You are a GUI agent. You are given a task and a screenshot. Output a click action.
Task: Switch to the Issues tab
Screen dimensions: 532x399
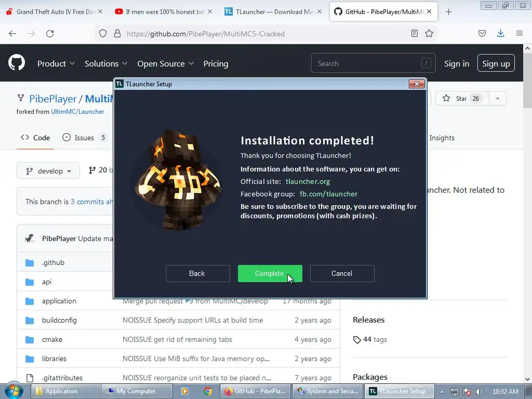pyautogui.click(x=85, y=138)
